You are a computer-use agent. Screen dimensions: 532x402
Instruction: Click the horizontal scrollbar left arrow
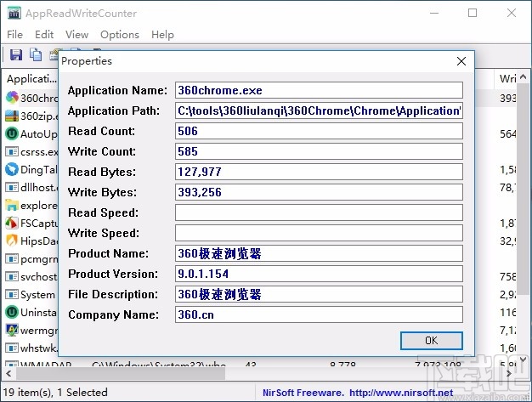[8, 373]
